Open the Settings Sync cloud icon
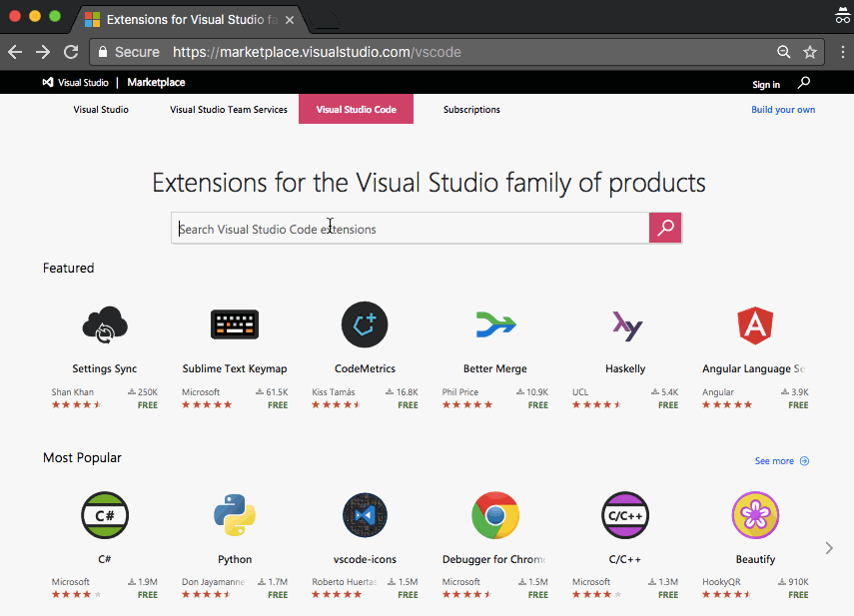Viewport: 854px width, 616px height. point(105,324)
